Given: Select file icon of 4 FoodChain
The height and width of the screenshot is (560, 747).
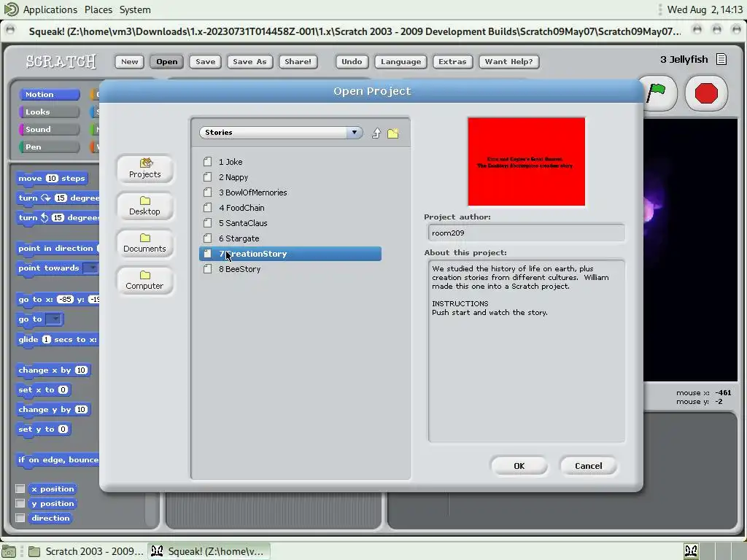Looking at the screenshot, I should pos(208,208).
